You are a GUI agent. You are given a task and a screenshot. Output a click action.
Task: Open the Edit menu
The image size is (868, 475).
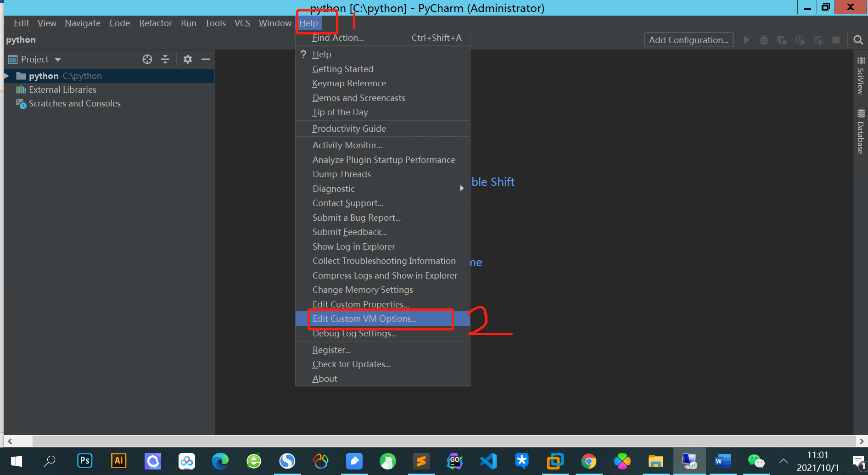click(21, 23)
